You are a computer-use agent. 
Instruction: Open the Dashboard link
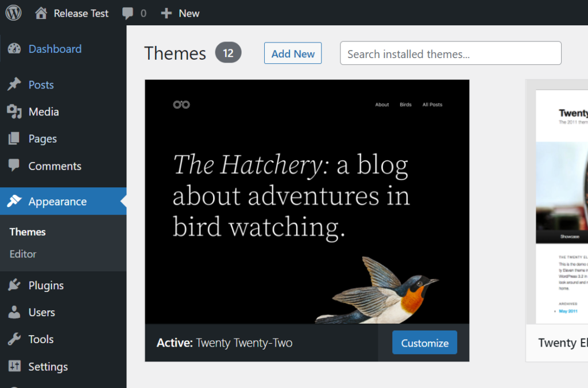55,49
